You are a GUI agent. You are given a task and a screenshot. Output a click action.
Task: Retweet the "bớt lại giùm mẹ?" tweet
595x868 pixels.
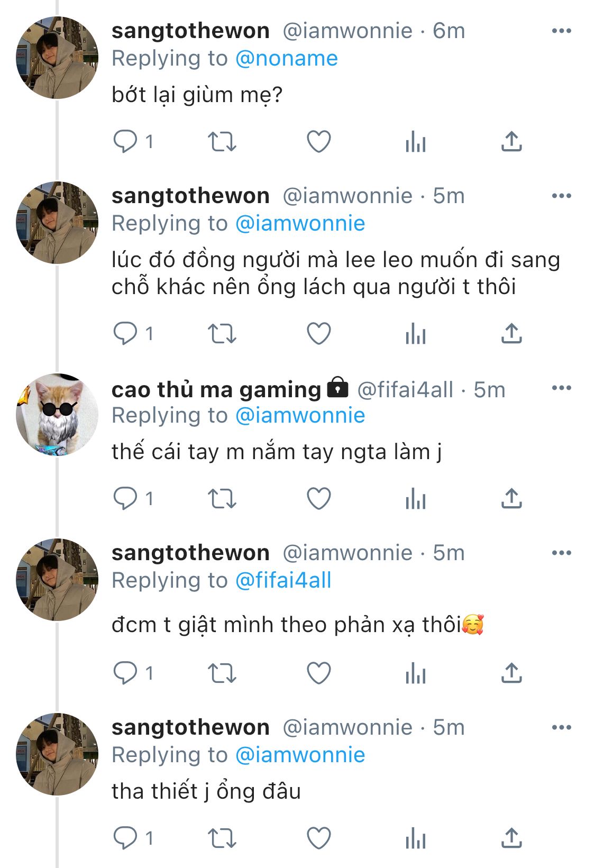222,142
